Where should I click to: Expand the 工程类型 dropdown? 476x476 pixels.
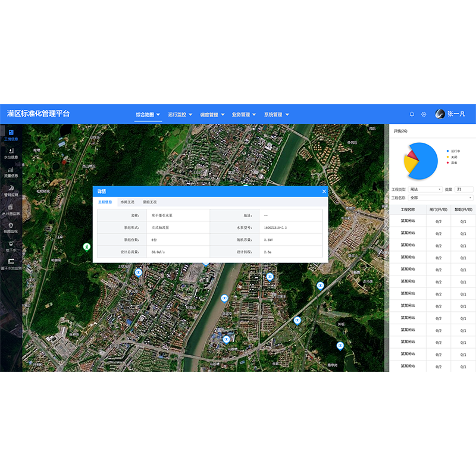pos(425,189)
